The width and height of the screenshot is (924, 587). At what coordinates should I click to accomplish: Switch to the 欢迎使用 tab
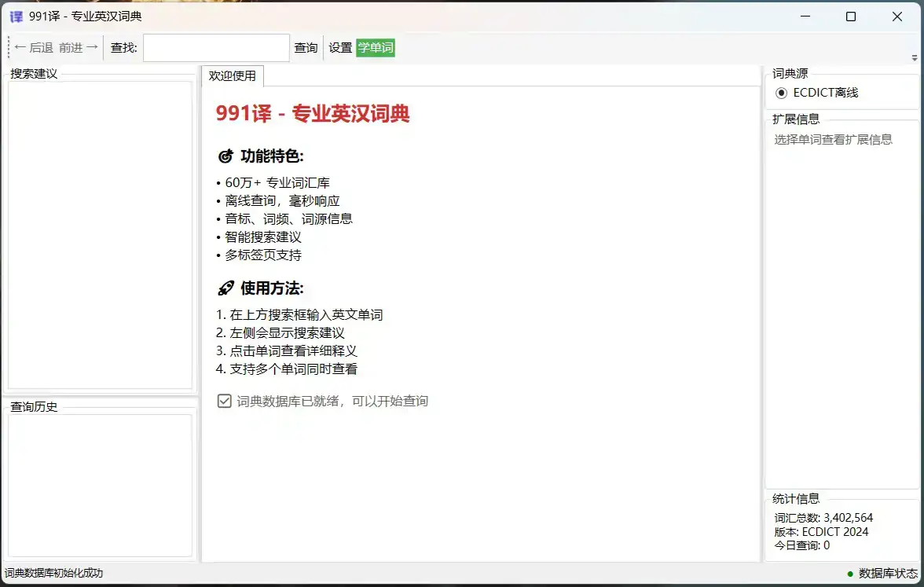[x=233, y=76]
